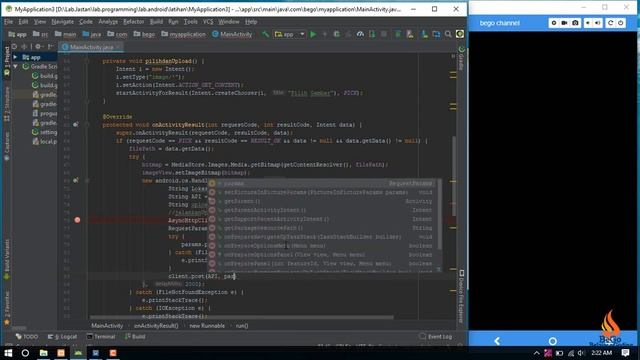Open the Refactor menu
Viewport: 640px width, 360px height.
click(x=133, y=22)
